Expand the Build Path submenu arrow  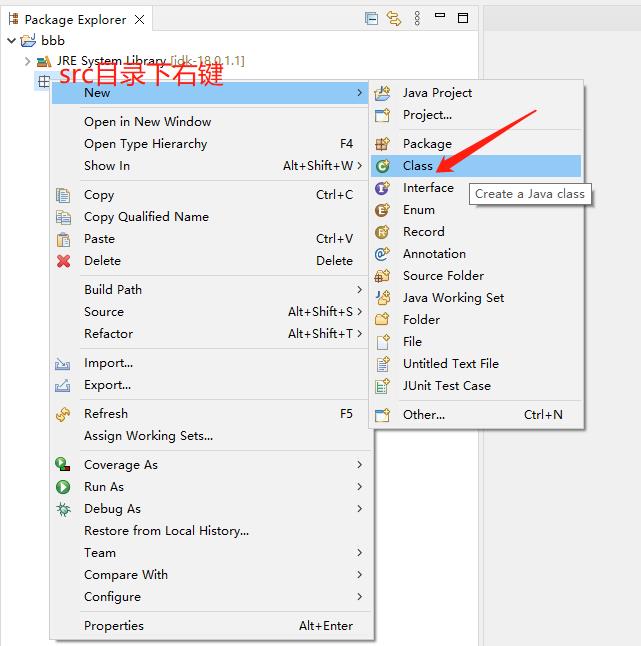pos(360,290)
